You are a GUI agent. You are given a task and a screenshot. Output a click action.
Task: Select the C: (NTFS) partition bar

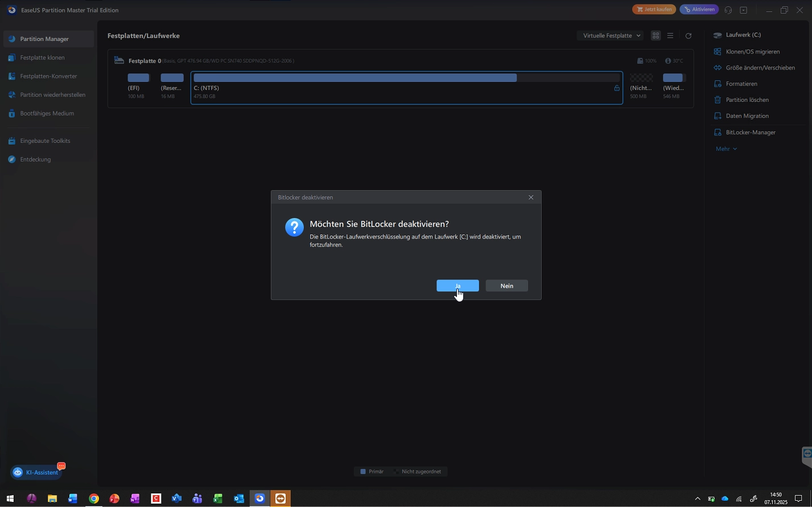(x=406, y=88)
